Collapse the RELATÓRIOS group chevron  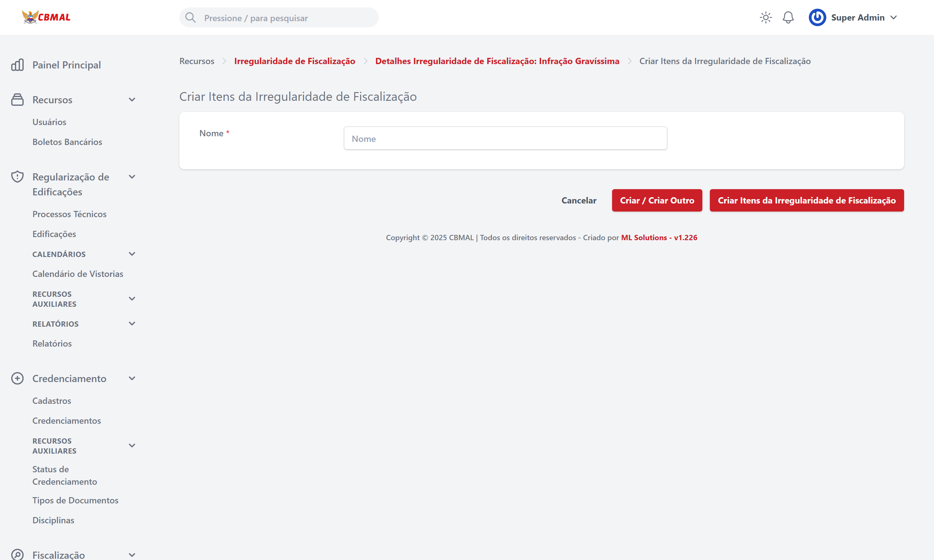pyautogui.click(x=132, y=324)
